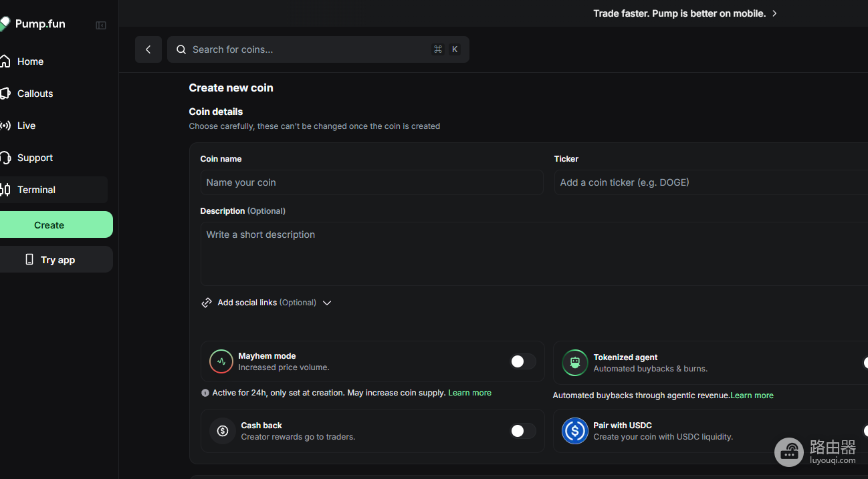The height and width of the screenshot is (479, 868).
Task: Click the Tokenized agent robot icon
Action: coord(575,363)
